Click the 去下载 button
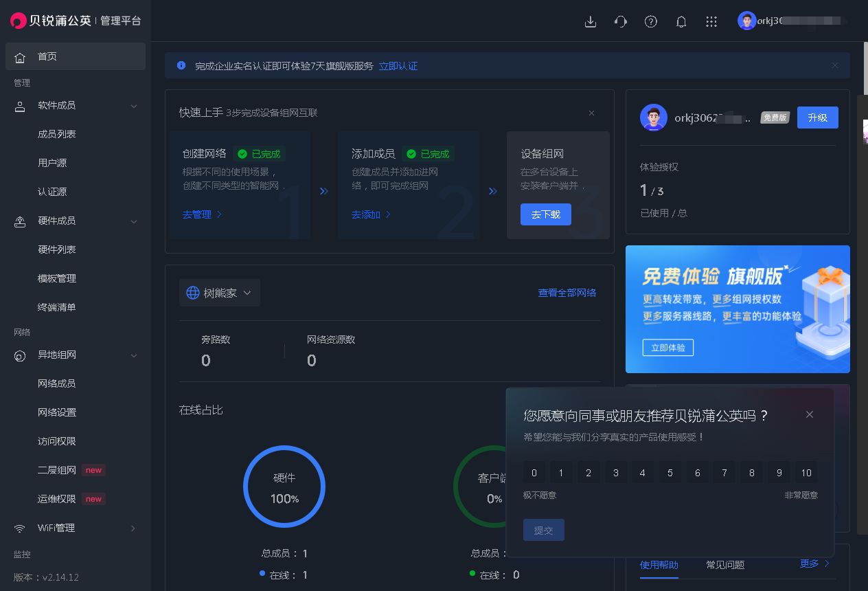The image size is (868, 591). [546, 214]
